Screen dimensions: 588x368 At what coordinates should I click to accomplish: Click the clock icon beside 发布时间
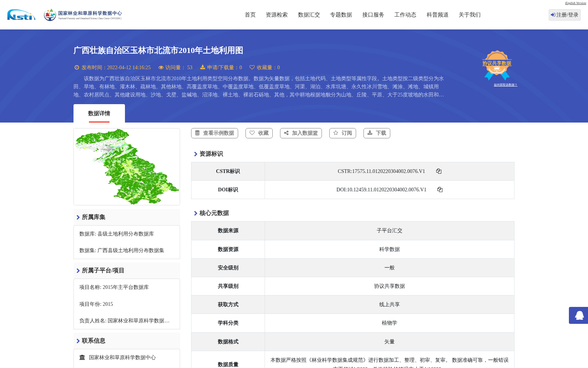point(77,67)
